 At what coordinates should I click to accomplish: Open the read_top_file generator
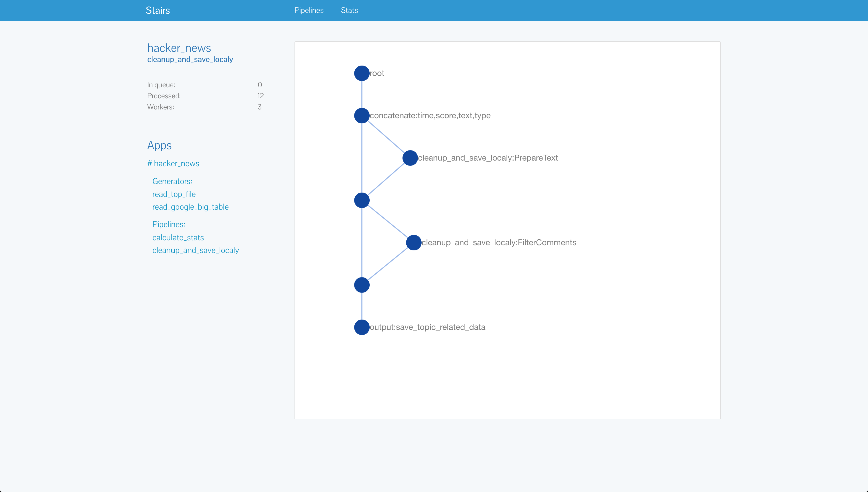[174, 194]
